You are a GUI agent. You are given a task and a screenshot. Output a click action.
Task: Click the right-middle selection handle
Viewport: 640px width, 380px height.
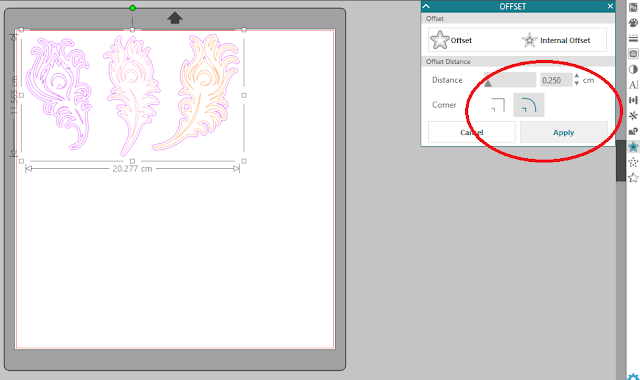[244, 95]
